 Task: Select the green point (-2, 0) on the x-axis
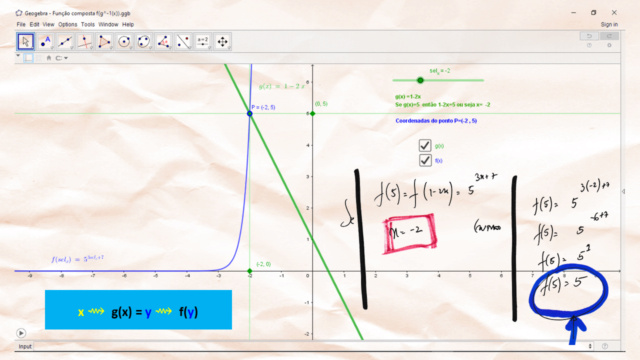pos(250,271)
